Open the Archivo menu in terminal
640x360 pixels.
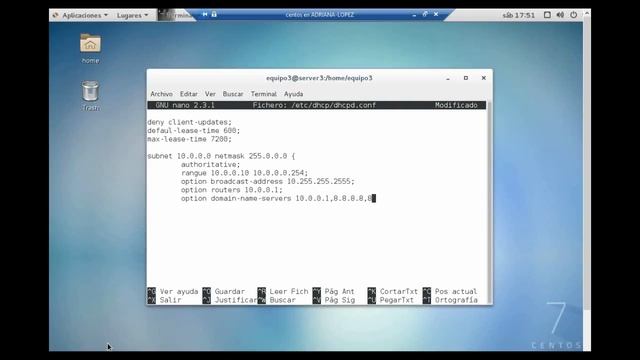(161, 94)
